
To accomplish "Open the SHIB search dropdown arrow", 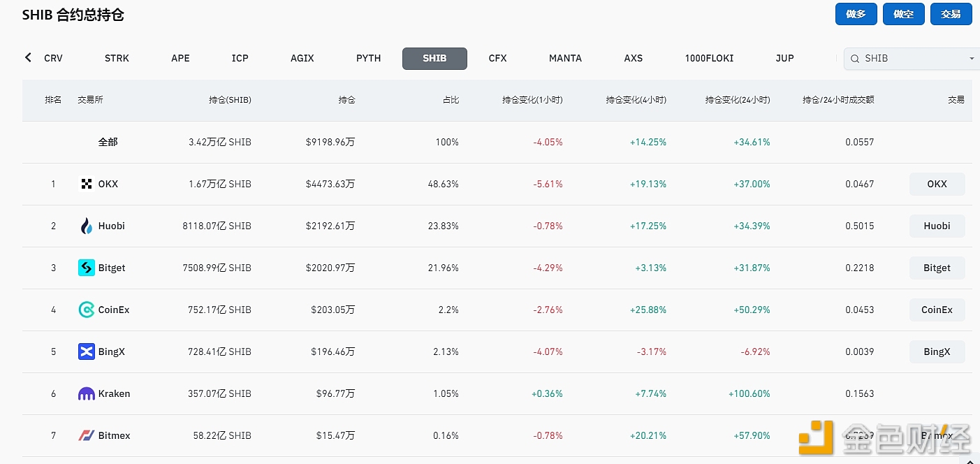I will coord(971,59).
